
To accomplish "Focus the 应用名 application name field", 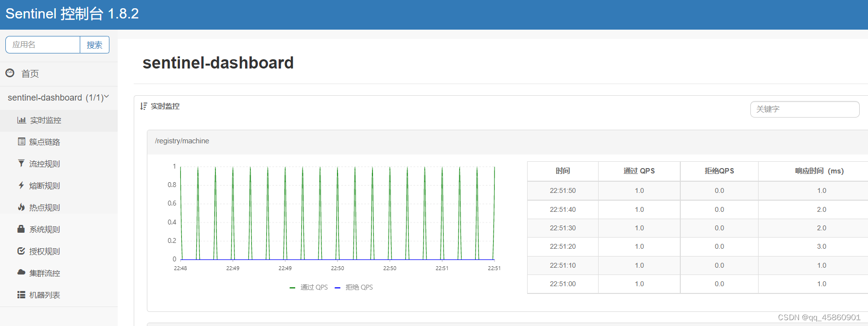I will tap(43, 45).
